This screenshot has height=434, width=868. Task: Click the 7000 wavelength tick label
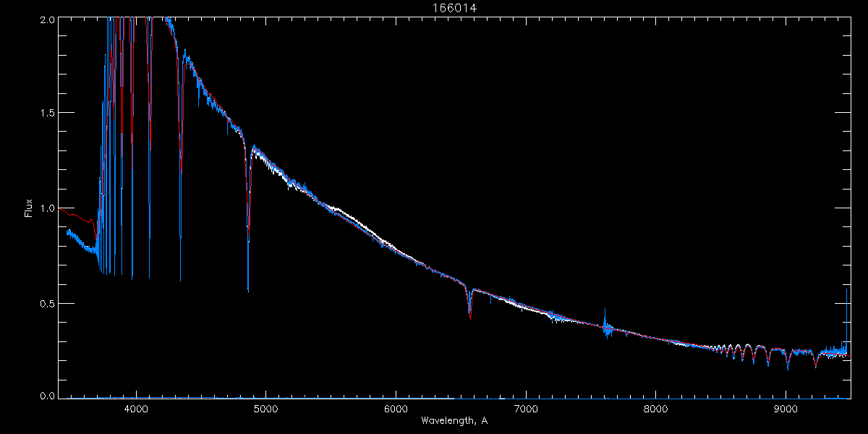[526, 409]
